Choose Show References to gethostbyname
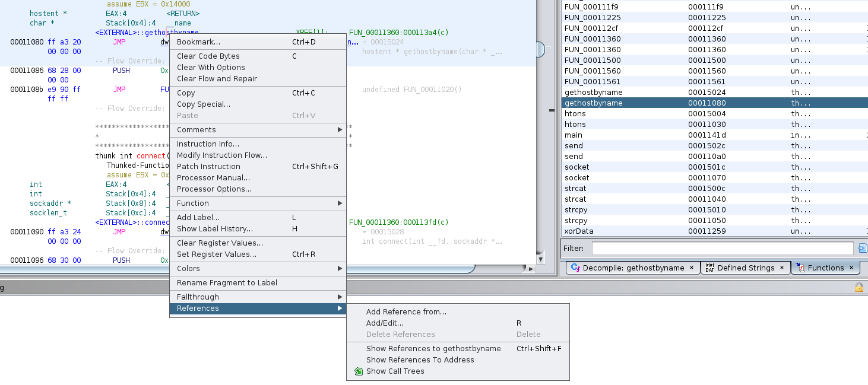 433,349
